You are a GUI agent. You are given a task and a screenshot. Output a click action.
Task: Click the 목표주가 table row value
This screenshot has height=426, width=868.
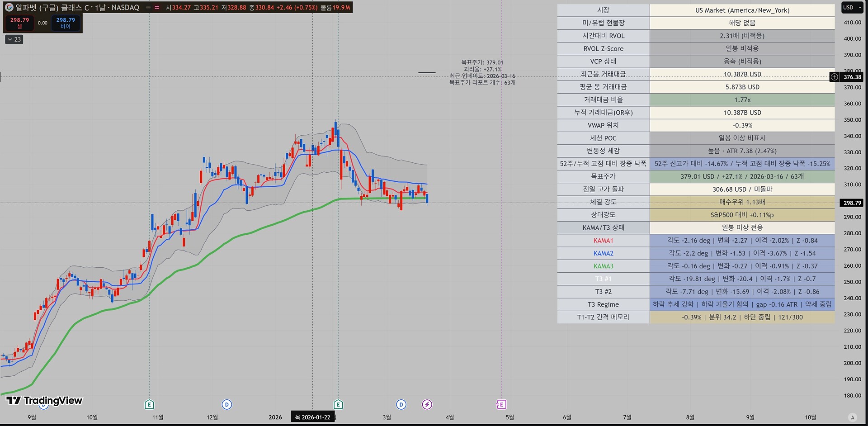click(742, 176)
